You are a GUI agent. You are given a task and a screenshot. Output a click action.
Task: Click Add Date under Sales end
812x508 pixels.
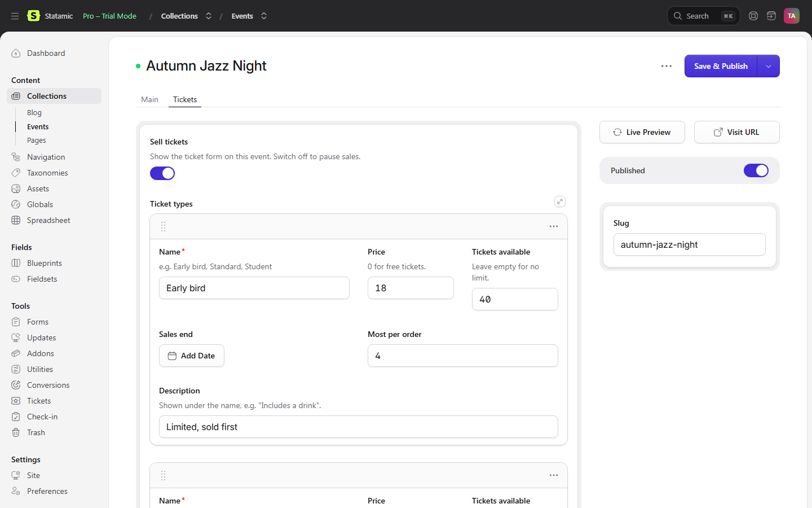192,356
